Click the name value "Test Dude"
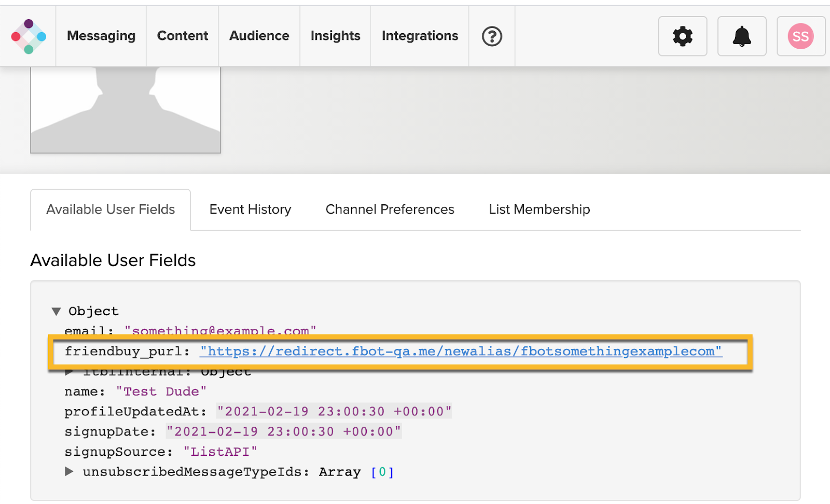Image resolution: width=830 pixels, height=504 pixels. [x=161, y=391]
